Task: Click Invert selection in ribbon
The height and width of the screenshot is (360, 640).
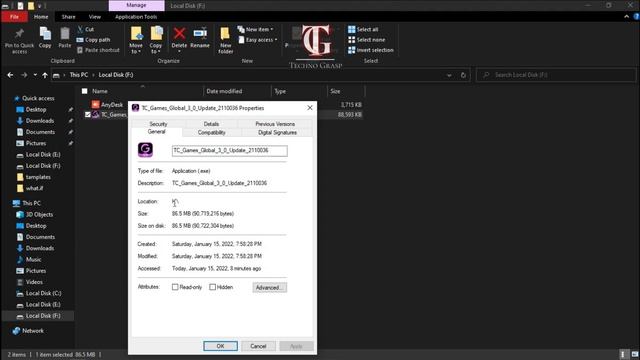Action: pyautogui.click(x=371, y=50)
